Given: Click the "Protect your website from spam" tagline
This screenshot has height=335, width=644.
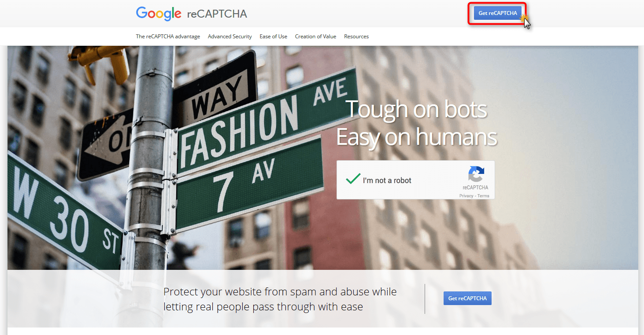Looking at the screenshot, I should coord(280,299).
